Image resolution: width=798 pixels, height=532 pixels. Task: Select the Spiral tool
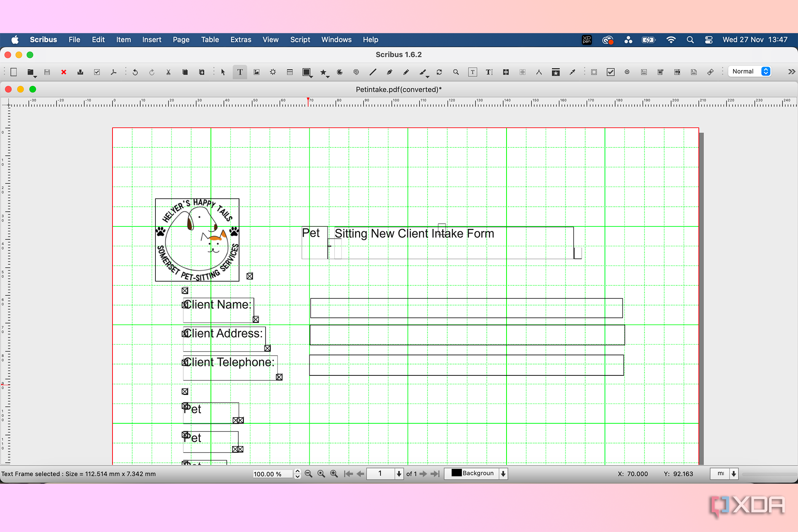pyautogui.click(x=356, y=72)
